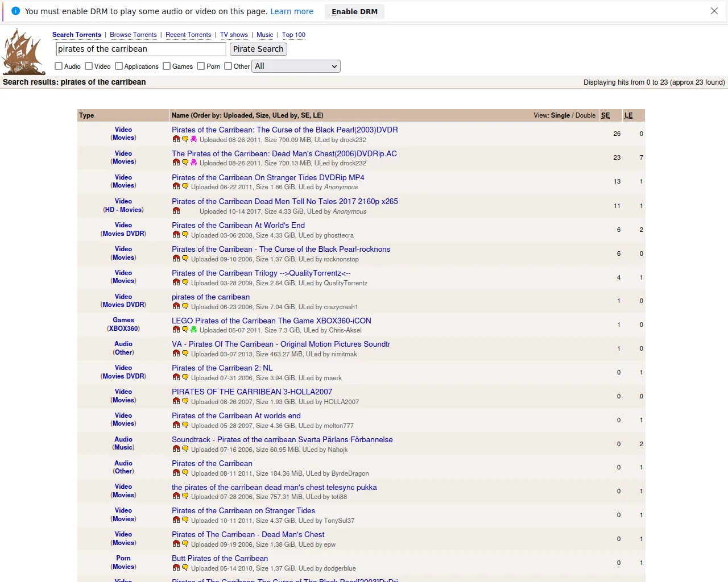
Task: Dismiss the DRM notification bar
Action: click(714, 11)
